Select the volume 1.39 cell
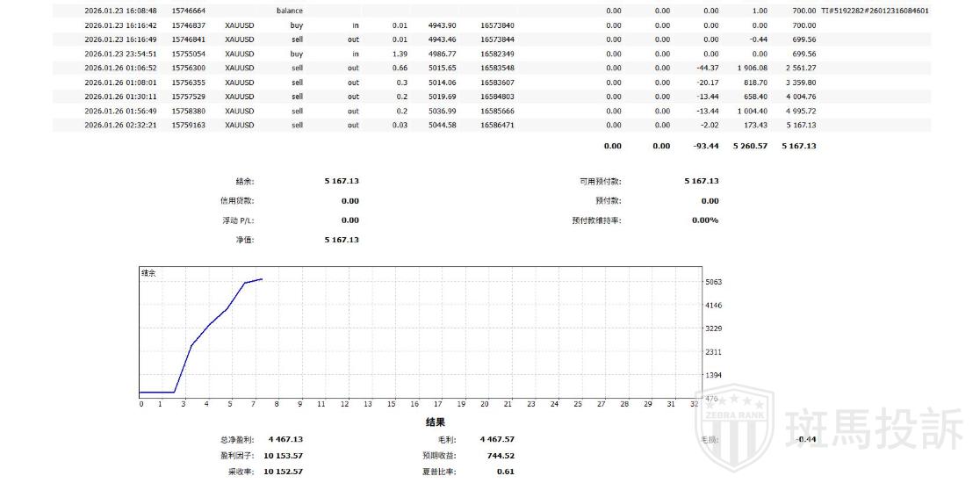The image size is (980, 483). pyautogui.click(x=399, y=54)
